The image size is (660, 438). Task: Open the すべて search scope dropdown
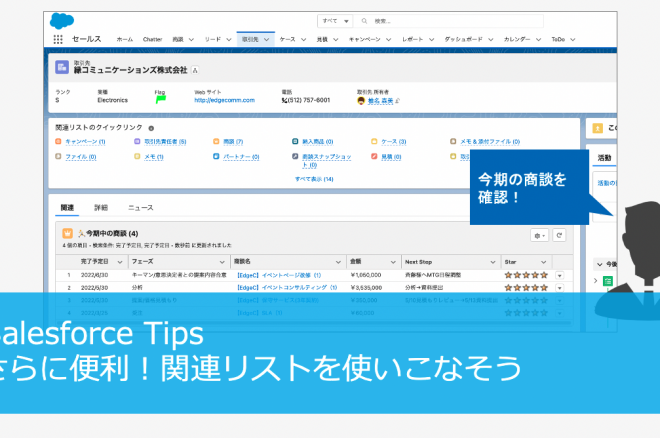coord(335,21)
